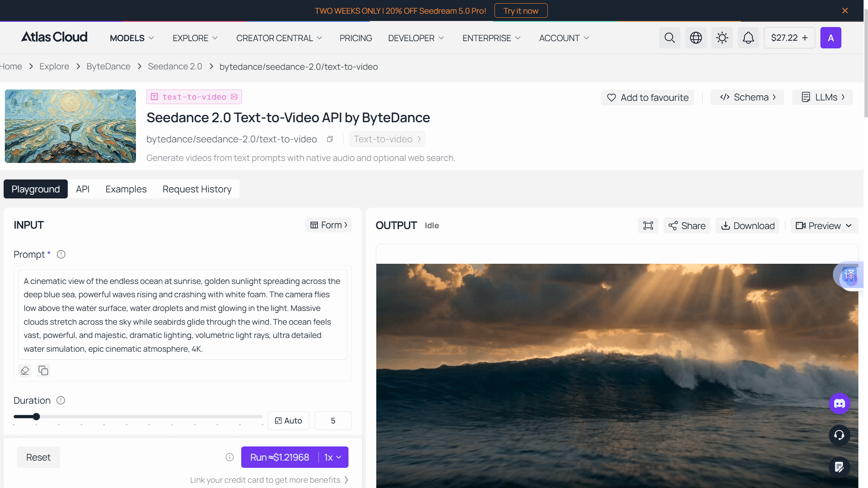Go to ByteDance in breadcrumb

point(108,67)
